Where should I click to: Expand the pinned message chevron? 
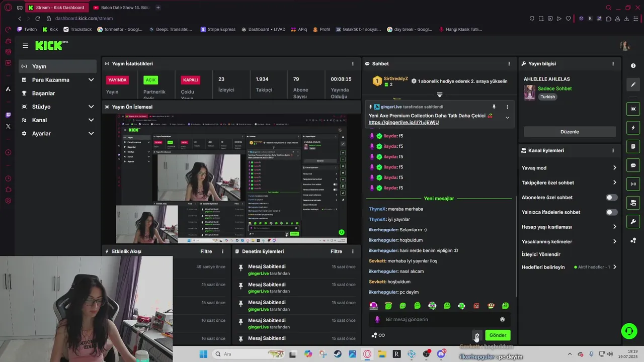pos(507,118)
